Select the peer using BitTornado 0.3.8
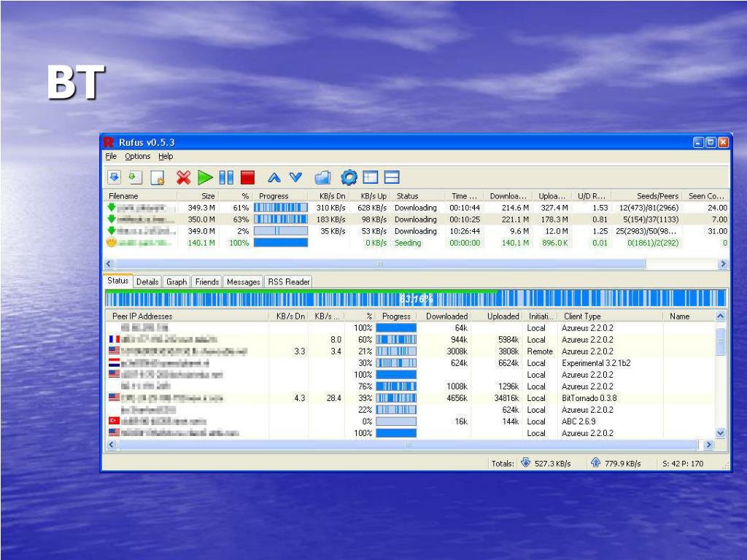The height and width of the screenshot is (560, 747). click(411, 398)
